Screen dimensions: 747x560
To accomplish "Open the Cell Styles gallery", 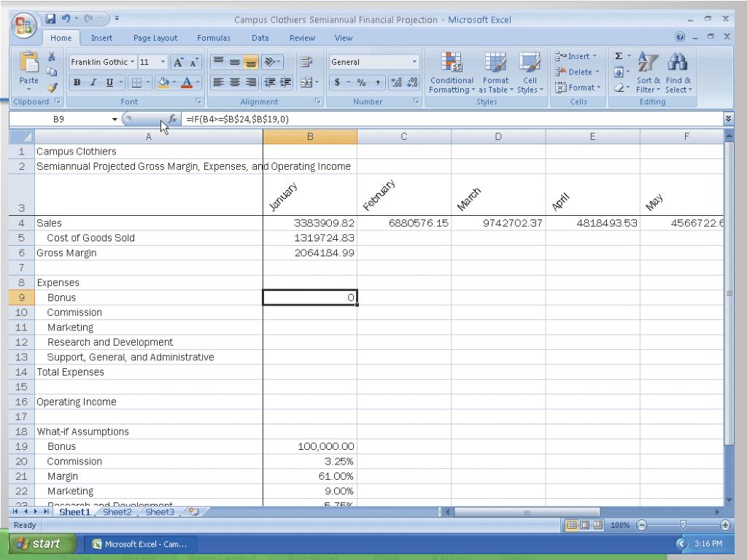I will coord(530,72).
